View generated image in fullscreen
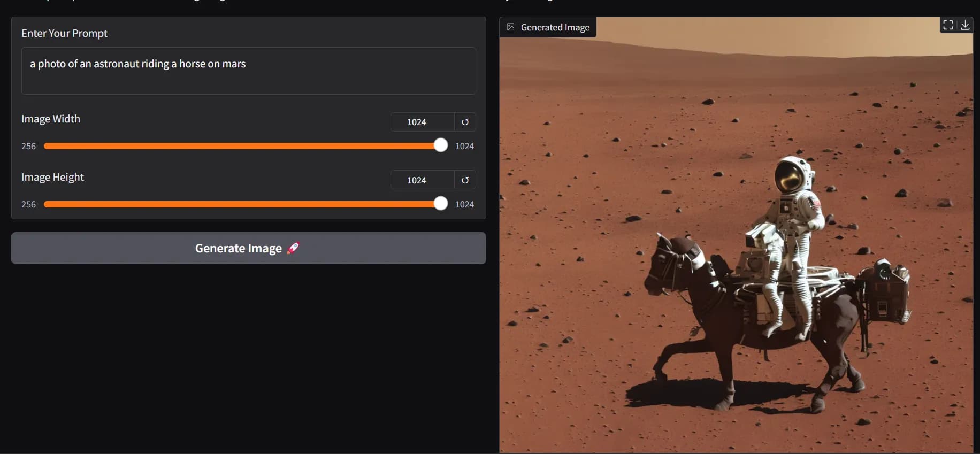980x454 pixels. click(948, 25)
